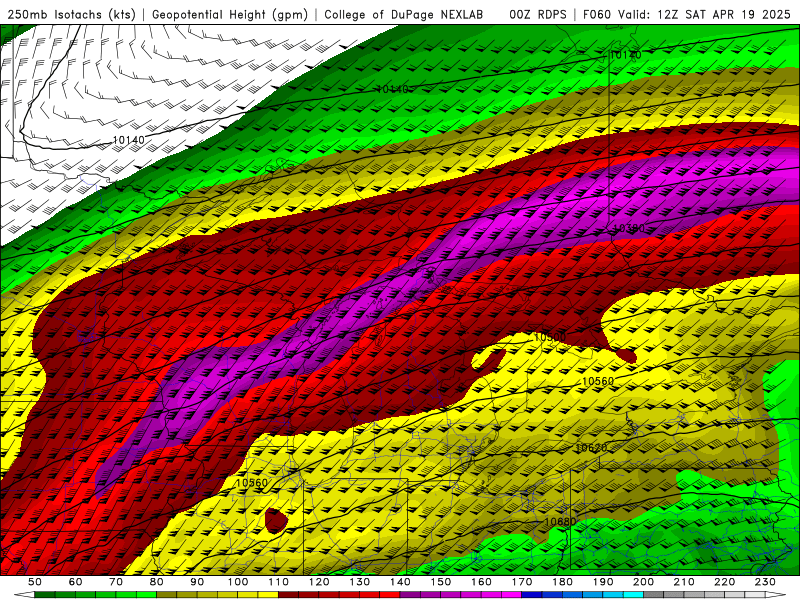Click the 110 value on the color scale
Image resolution: width=800 pixels, height=600 pixels.
[x=279, y=582]
